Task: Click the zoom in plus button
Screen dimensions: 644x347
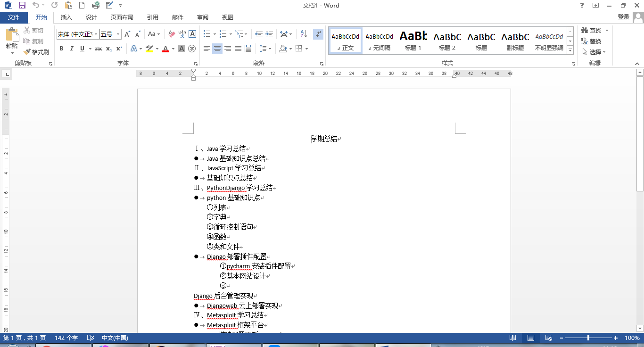Action: click(x=616, y=338)
